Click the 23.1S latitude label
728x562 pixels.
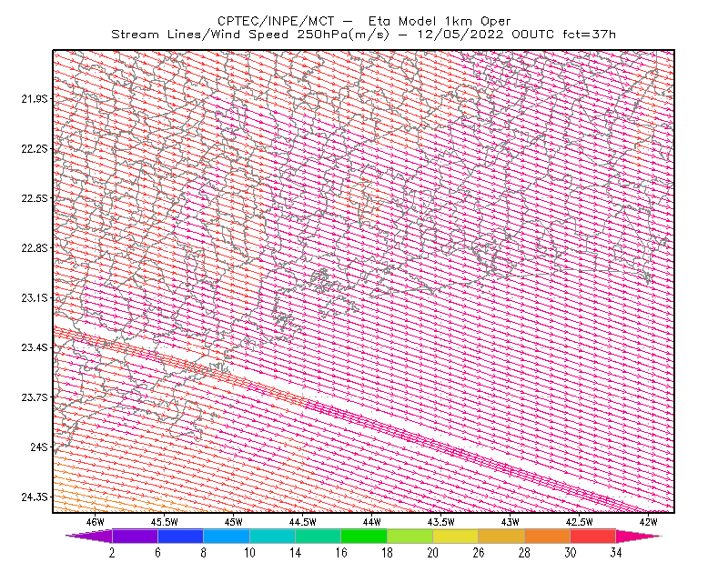(x=34, y=297)
